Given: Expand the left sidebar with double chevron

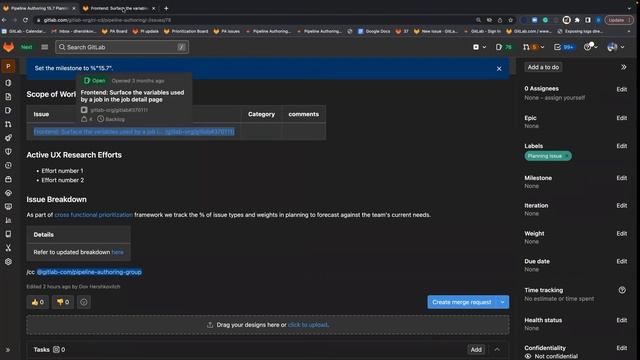Looking at the screenshot, I should pyautogui.click(x=8, y=350).
